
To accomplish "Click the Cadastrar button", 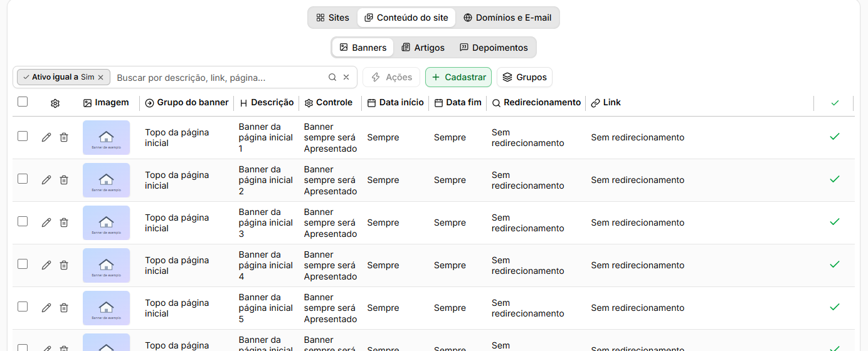I will click(458, 77).
